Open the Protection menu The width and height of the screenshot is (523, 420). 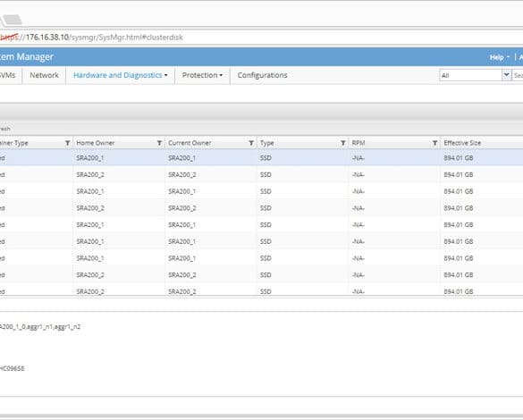coord(202,75)
